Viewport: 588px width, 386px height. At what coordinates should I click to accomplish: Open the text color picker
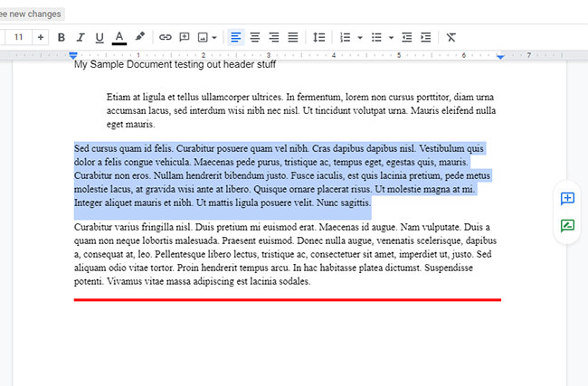tap(119, 37)
